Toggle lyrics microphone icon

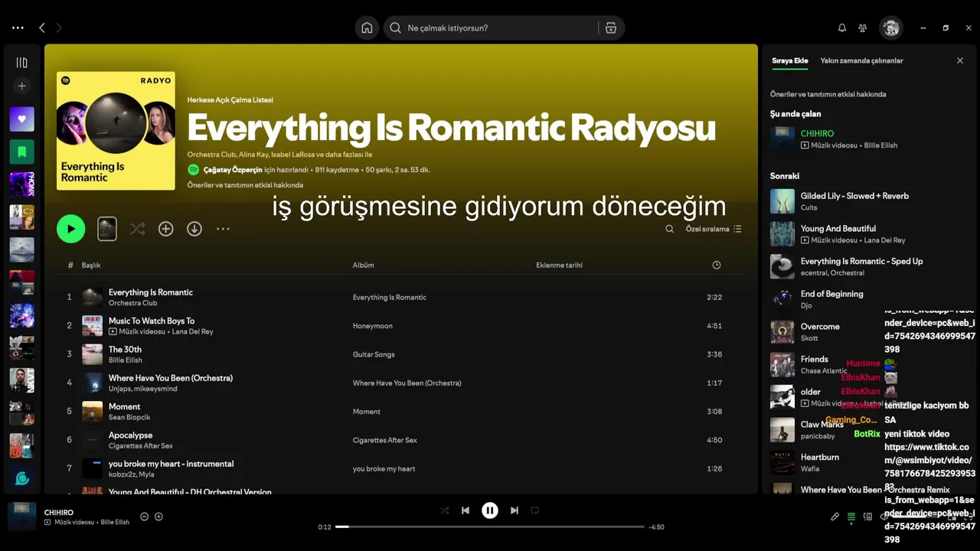(x=835, y=517)
